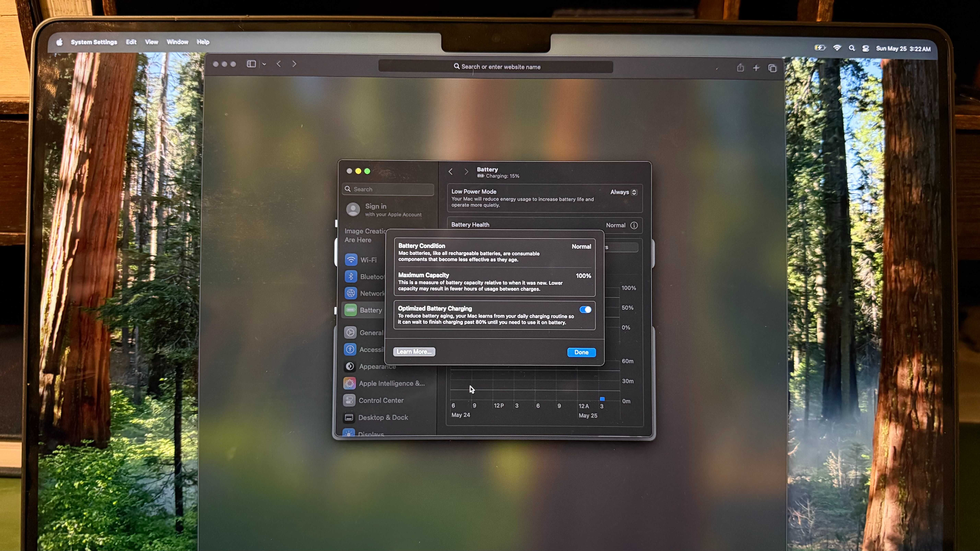The width and height of the screenshot is (980, 551).
Task: Click the System Settings search field
Action: point(388,189)
